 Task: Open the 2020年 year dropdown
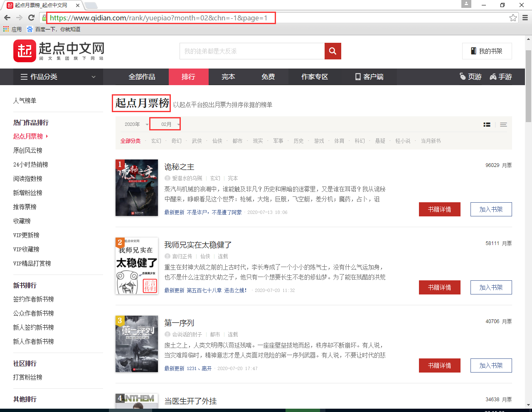click(135, 124)
